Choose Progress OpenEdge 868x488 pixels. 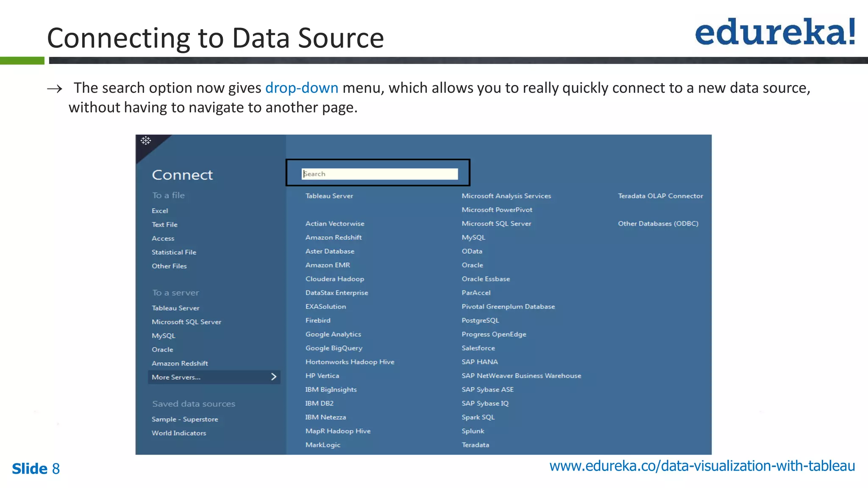[x=494, y=334]
